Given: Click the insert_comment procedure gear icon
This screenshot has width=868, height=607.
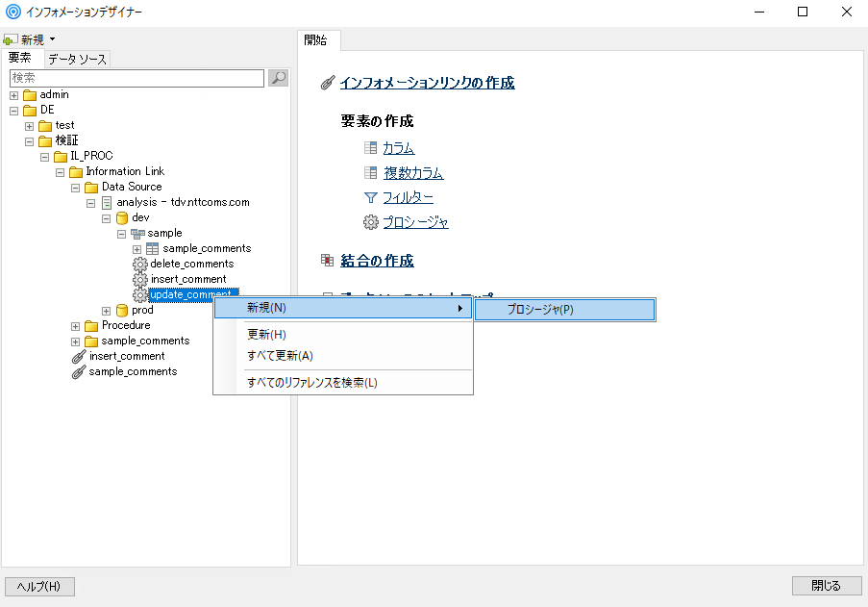Looking at the screenshot, I should (x=140, y=280).
